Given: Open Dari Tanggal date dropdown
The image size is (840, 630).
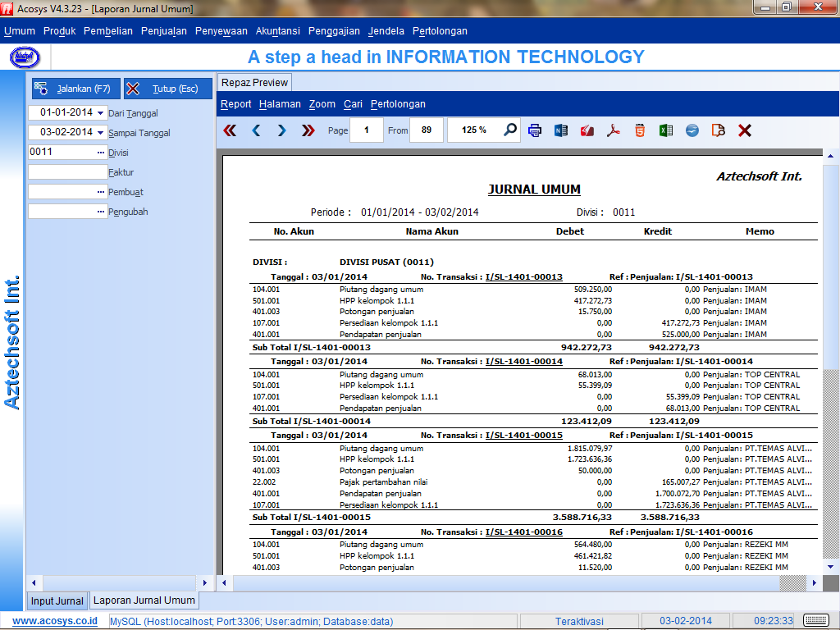Looking at the screenshot, I should tap(100, 112).
